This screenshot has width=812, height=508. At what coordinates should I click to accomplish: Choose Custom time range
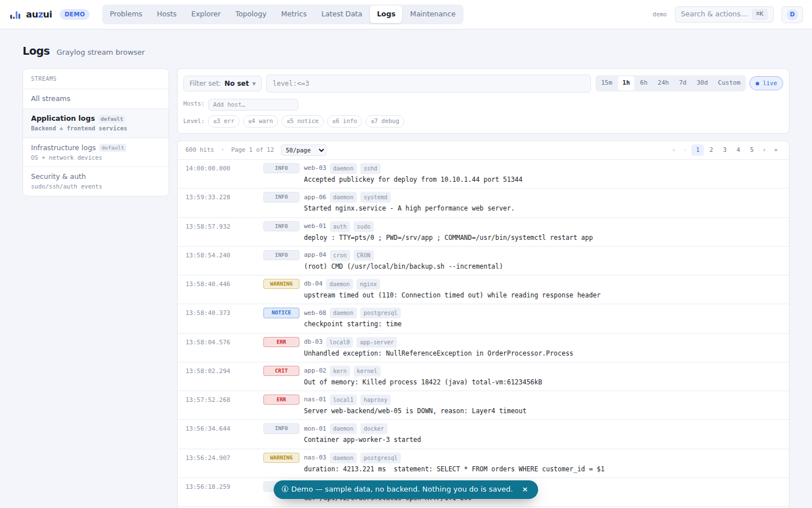[729, 83]
